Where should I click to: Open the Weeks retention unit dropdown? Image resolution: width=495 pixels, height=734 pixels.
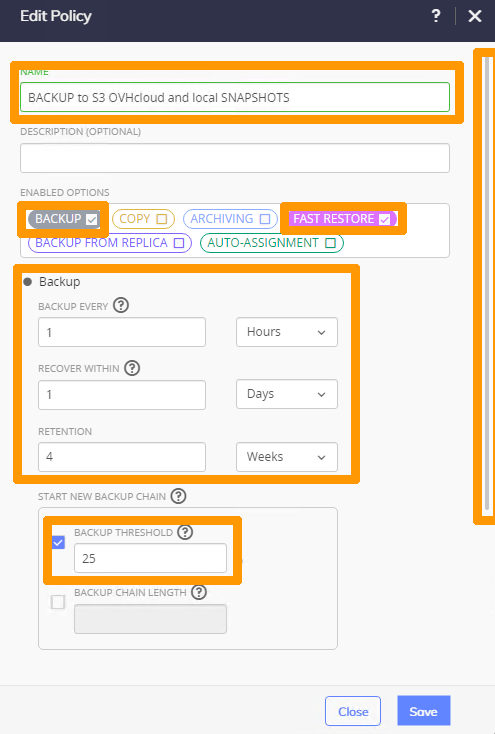tap(287, 457)
